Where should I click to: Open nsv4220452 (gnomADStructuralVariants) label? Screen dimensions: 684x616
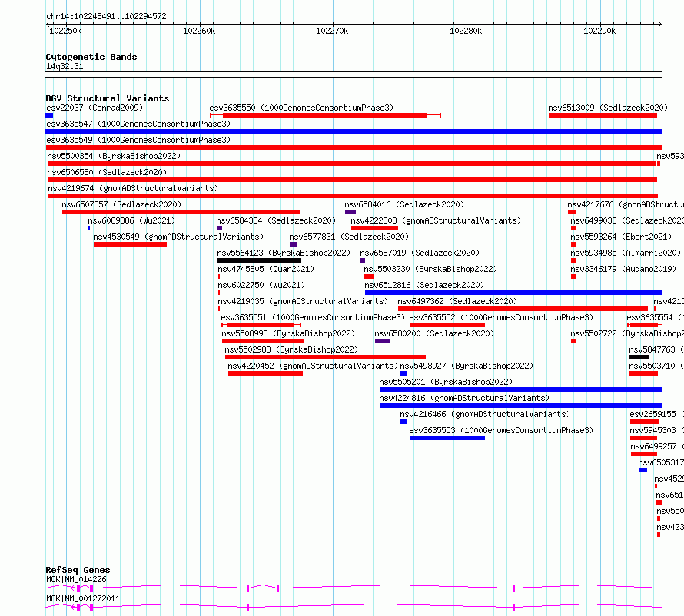click(x=313, y=366)
